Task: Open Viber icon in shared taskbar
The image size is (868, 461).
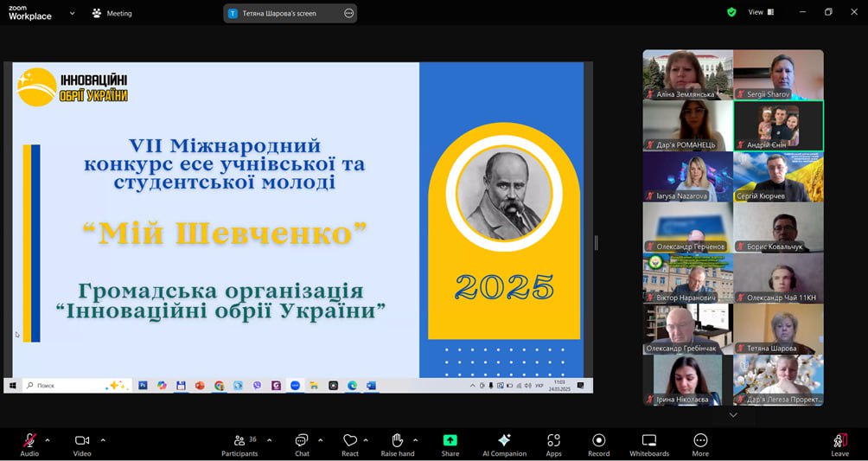Action: coord(257,386)
